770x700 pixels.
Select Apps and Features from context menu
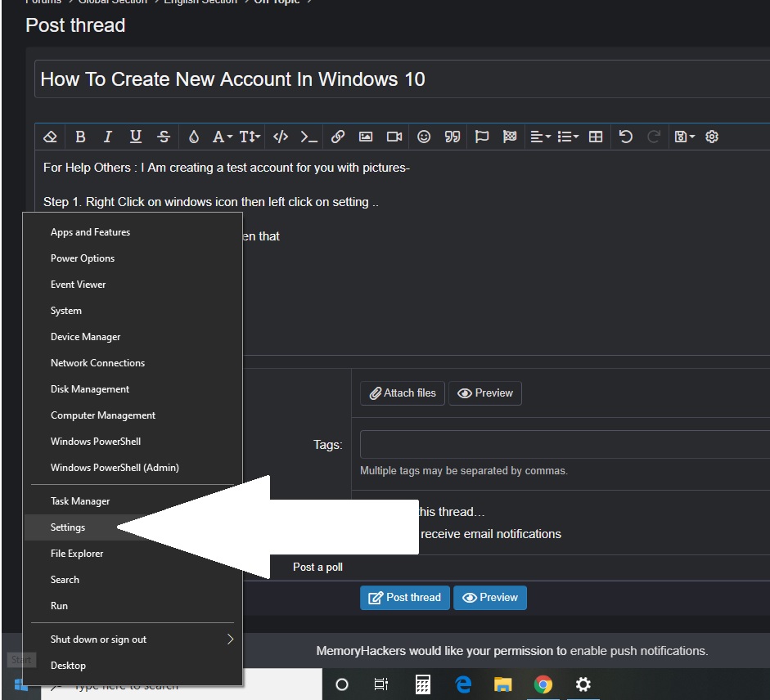click(133, 232)
